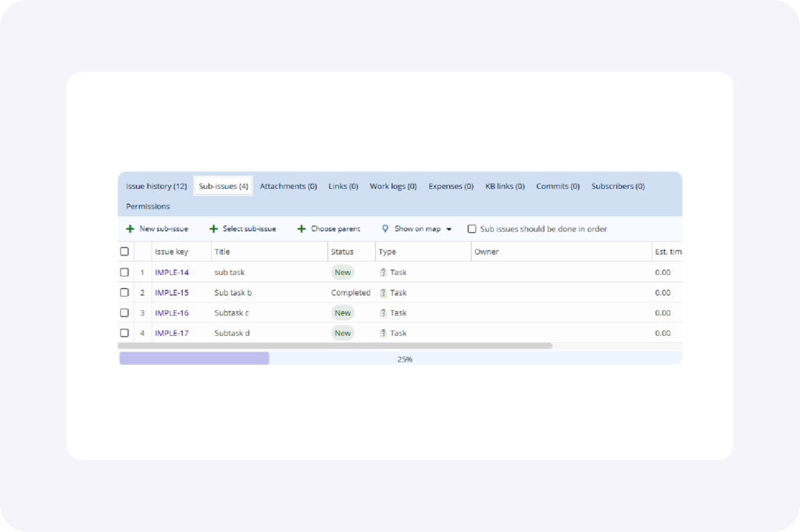Click the Est. time column header
Viewport: 800px width, 532px height.
[x=668, y=252]
